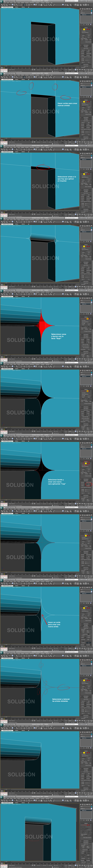The width and height of the screenshot is (93, 868).
Task: Click Extrude button in sixth screenshot
Action: coord(83,412)
